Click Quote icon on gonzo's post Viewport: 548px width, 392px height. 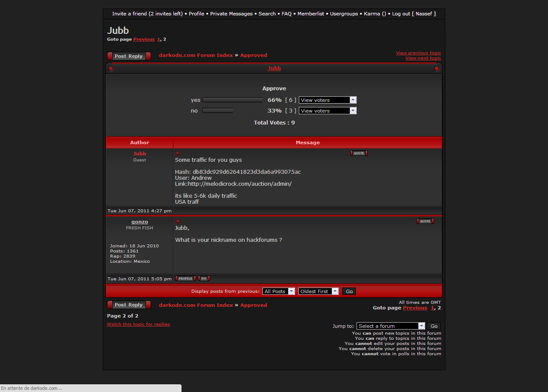click(x=425, y=221)
